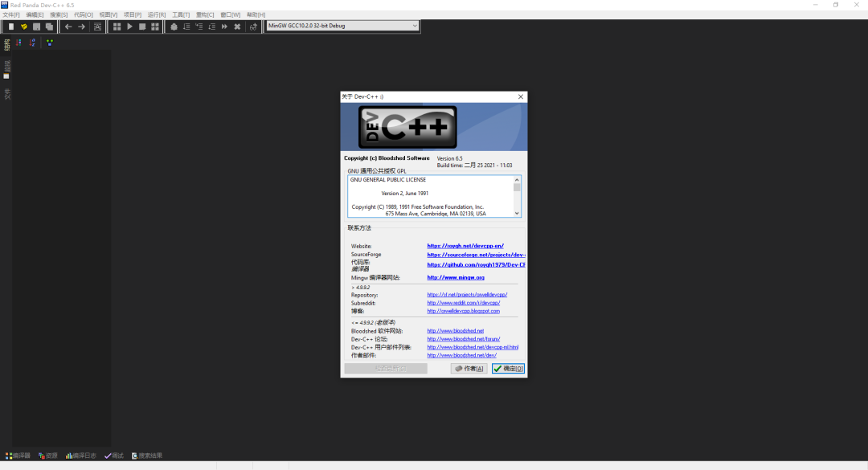Click the Save All toolbar icon
The image size is (868, 470).
49,26
